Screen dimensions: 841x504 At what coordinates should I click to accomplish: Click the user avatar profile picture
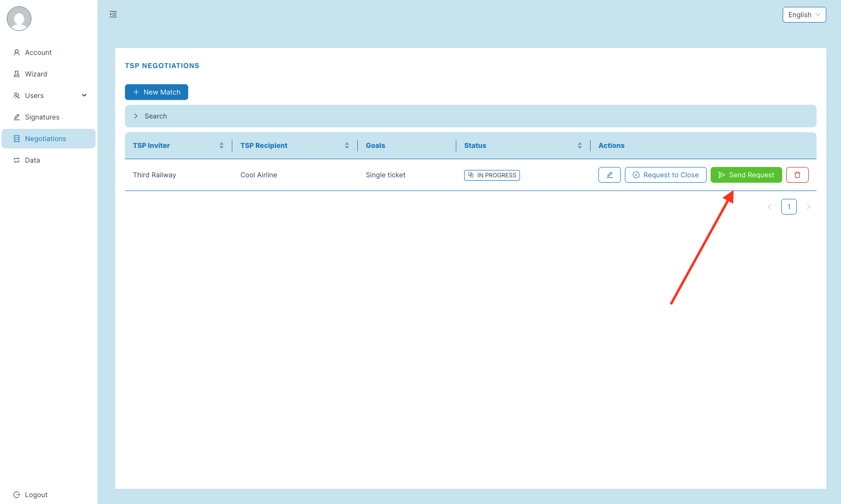click(x=19, y=19)
